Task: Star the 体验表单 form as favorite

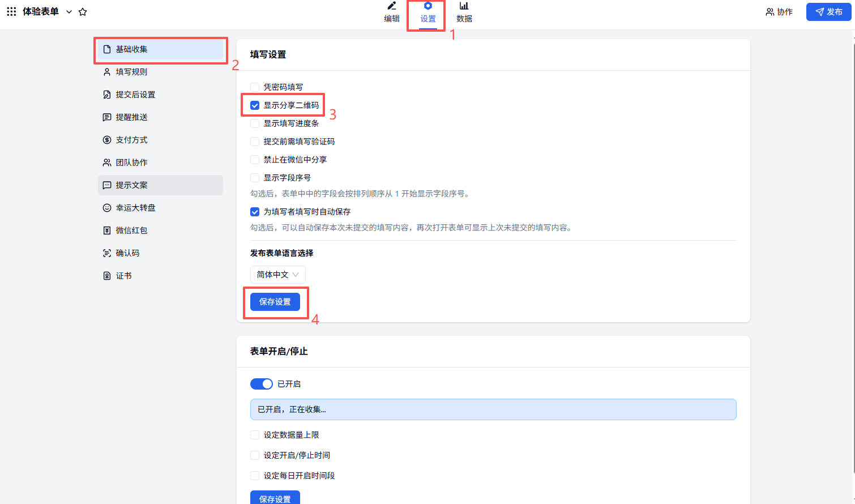Action: 83,12
